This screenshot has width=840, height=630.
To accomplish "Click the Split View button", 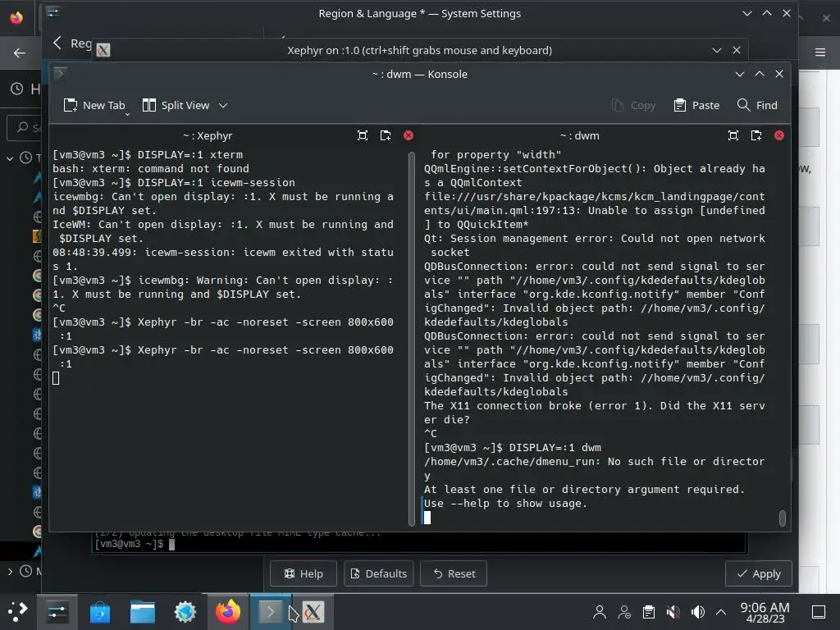I will pos(176,106).
